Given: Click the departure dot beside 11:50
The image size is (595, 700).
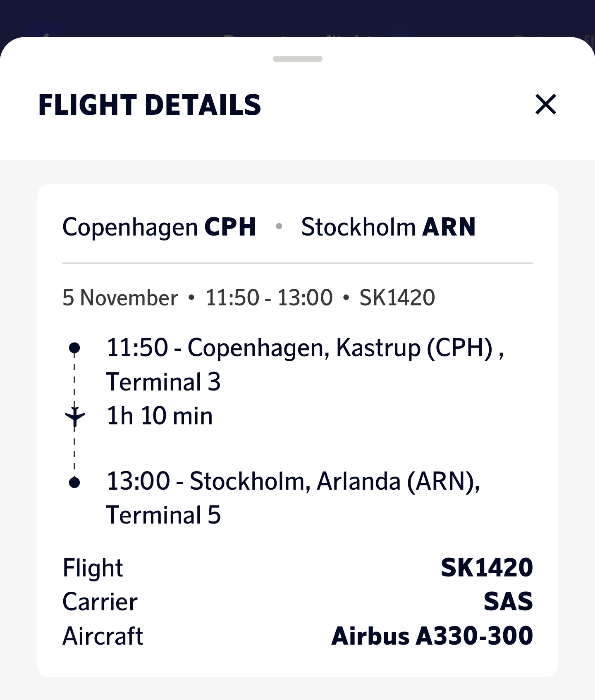Looking at the screenshot, I should pyautogui.click(x=74, y=347).
